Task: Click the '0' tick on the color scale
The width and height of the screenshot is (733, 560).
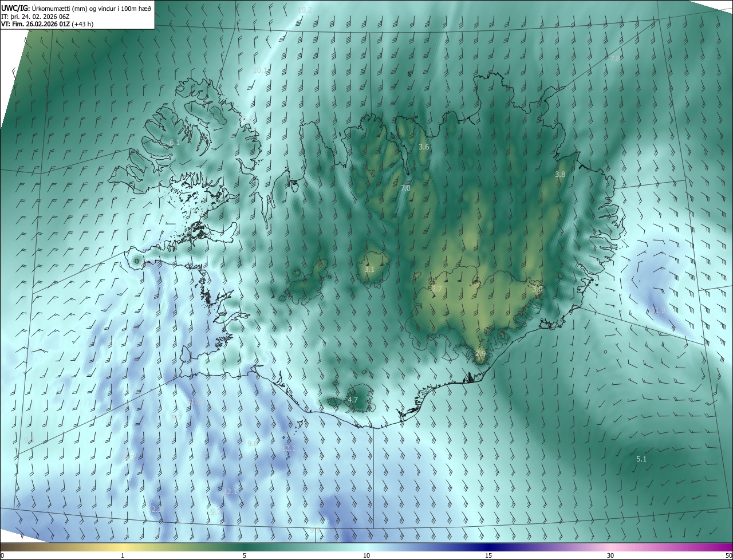Action: [2, 556]
